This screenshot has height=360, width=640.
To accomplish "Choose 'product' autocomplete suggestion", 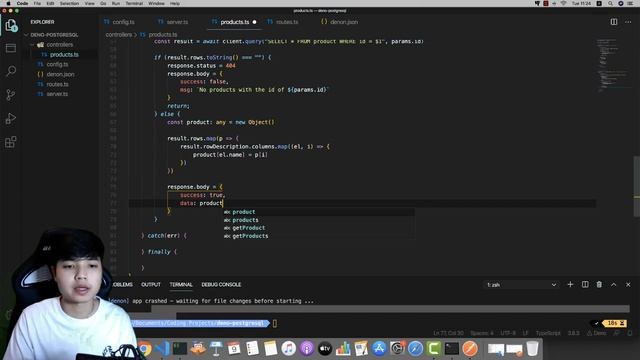I will (x=318, y=212).
